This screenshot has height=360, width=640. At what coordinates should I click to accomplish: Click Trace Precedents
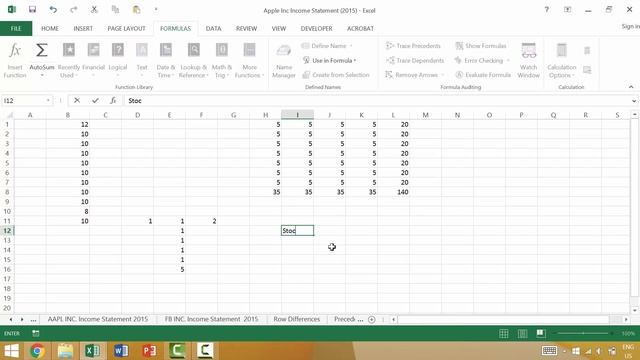413,46
